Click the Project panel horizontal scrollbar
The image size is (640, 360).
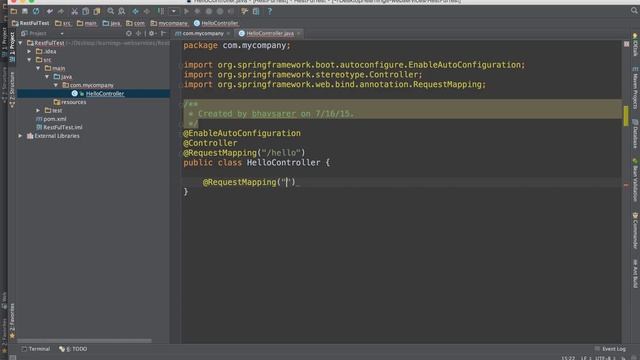84,340
